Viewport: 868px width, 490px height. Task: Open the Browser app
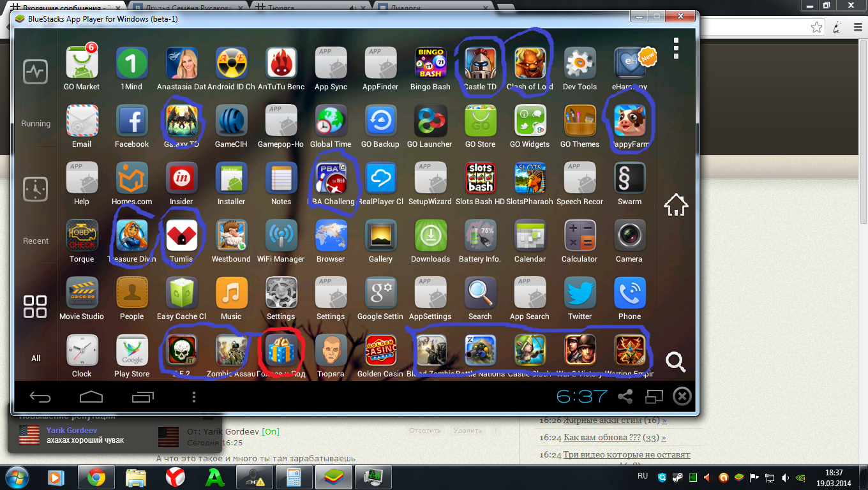click(x=331, y=235)
